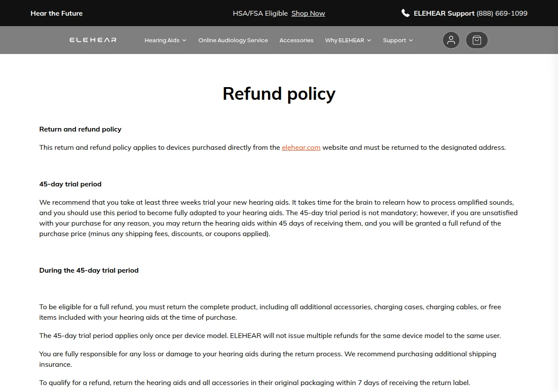The height and width of the screenshot is (392, 558).
Task: Go to the ELEHEAR logo homepage
Action: click(93, 40)
